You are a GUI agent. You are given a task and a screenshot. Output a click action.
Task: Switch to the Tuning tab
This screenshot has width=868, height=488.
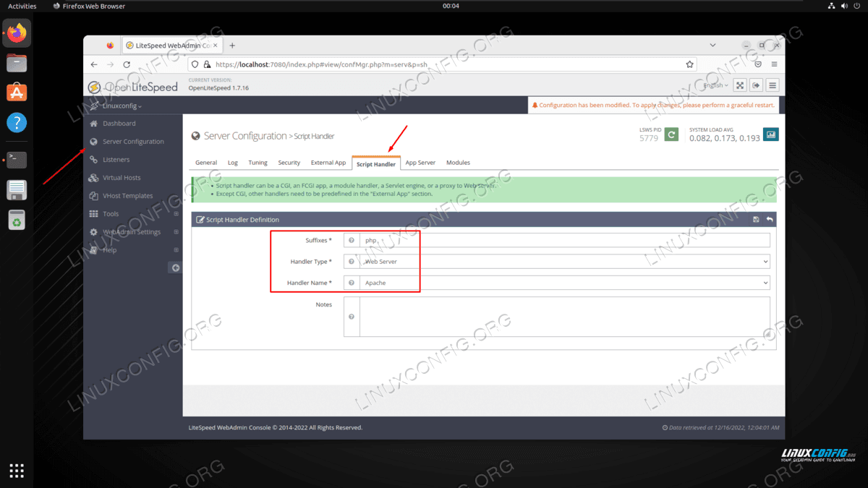258,163
